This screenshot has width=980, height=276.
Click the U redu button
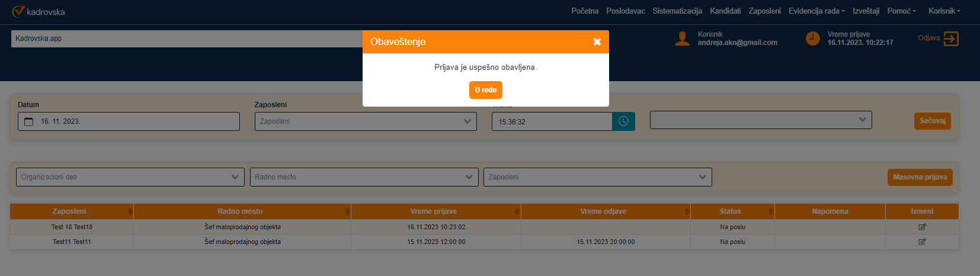coord(485,90)
